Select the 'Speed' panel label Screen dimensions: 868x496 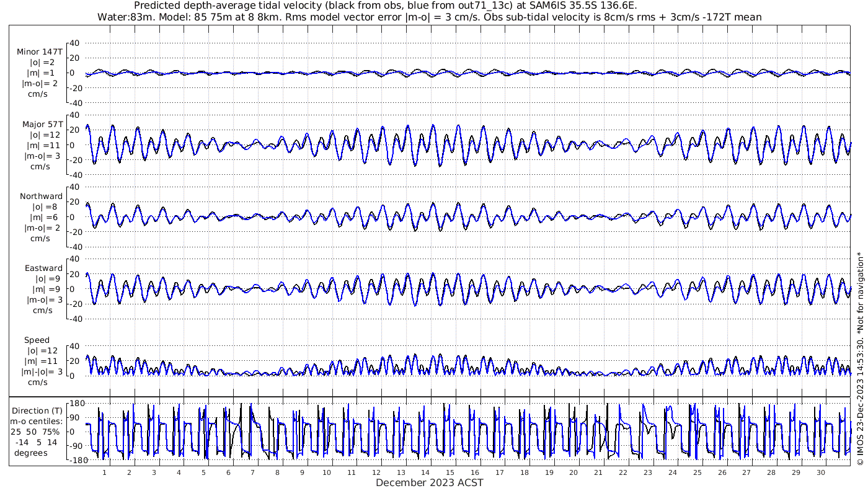pos(37,340)
